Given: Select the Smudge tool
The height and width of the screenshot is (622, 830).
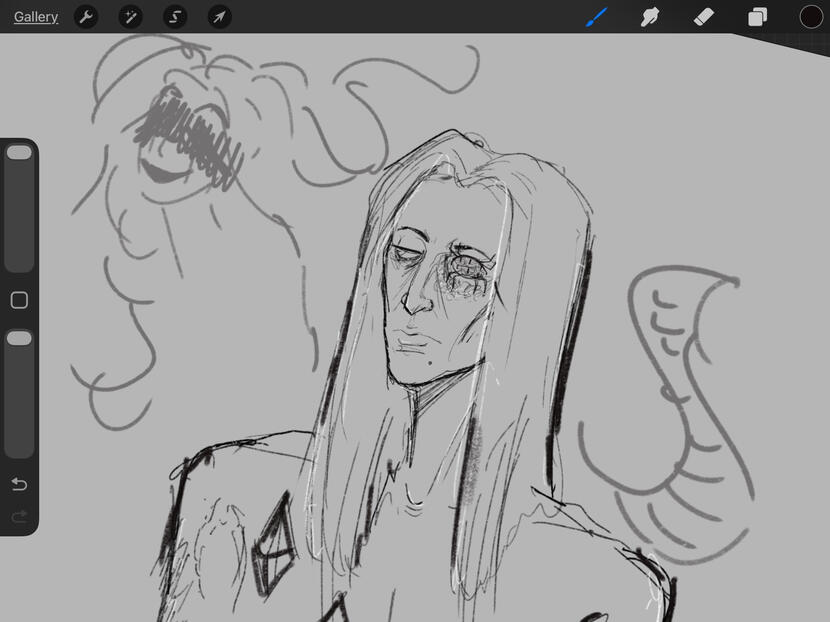Looking at the screenshot, I should (x=650, y=17).
